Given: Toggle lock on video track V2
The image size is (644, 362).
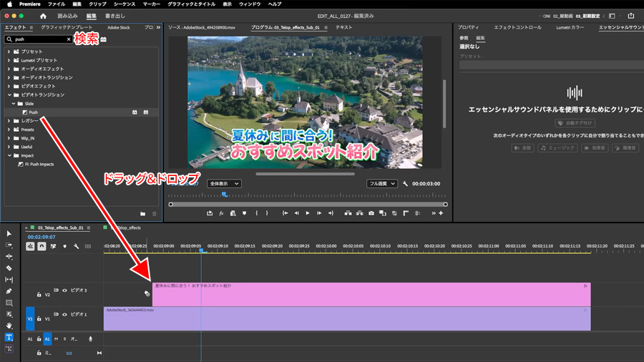Looking at the screenshot, I should tap(39, 294).
